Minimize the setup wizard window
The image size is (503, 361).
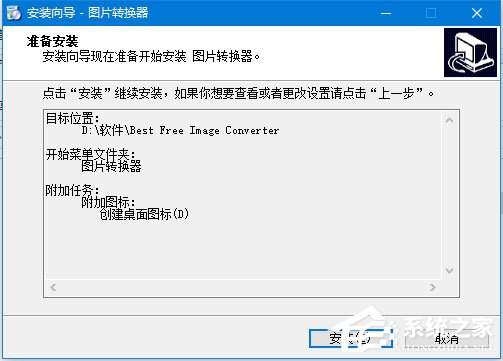click(x=386, y=13)
